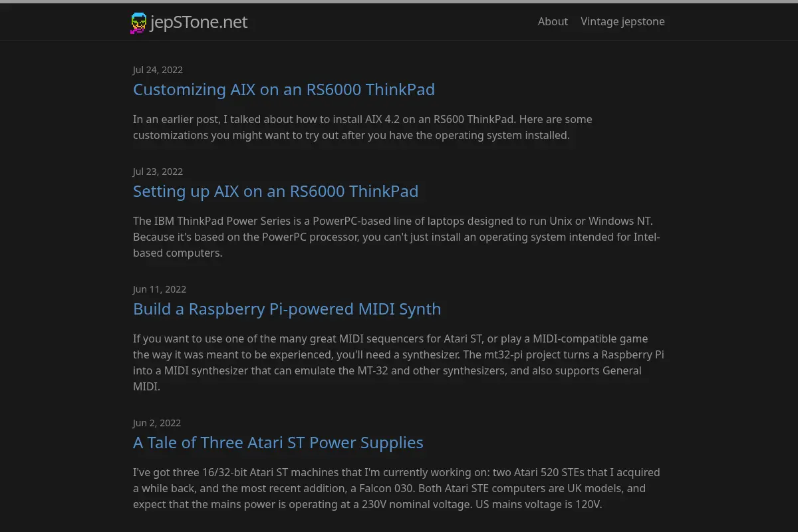Click the excerpt about the Falcon 030
This screenshot has width=798, height=532.
[396, 488]
